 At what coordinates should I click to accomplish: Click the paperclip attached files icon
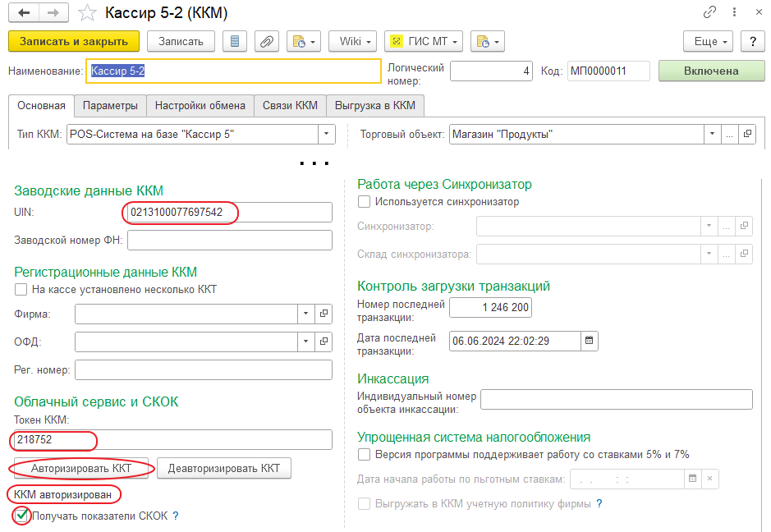point(265,41)
